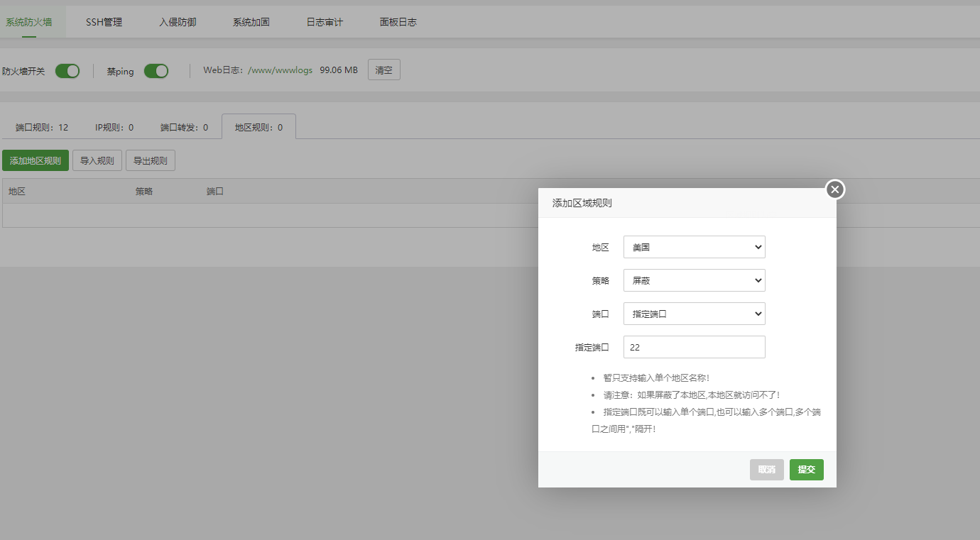Viewport: 980px width, 540px height.
Task: Switch to the SSH管理 tab
Action: (x=104, y=22)
